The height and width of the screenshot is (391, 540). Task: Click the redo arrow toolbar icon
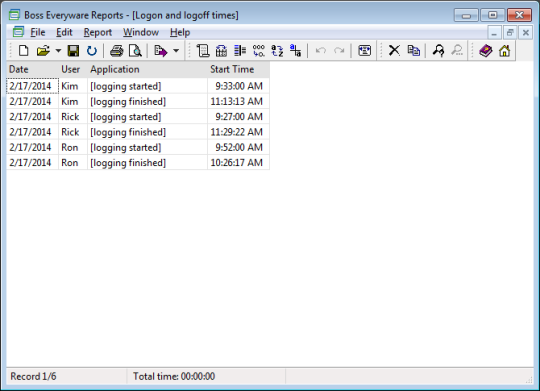339,51
